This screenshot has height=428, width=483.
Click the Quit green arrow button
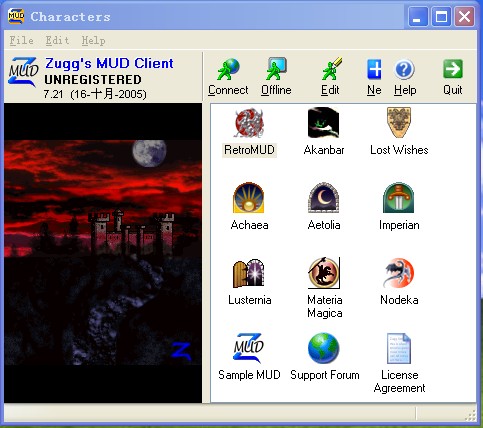pos(453,77)
